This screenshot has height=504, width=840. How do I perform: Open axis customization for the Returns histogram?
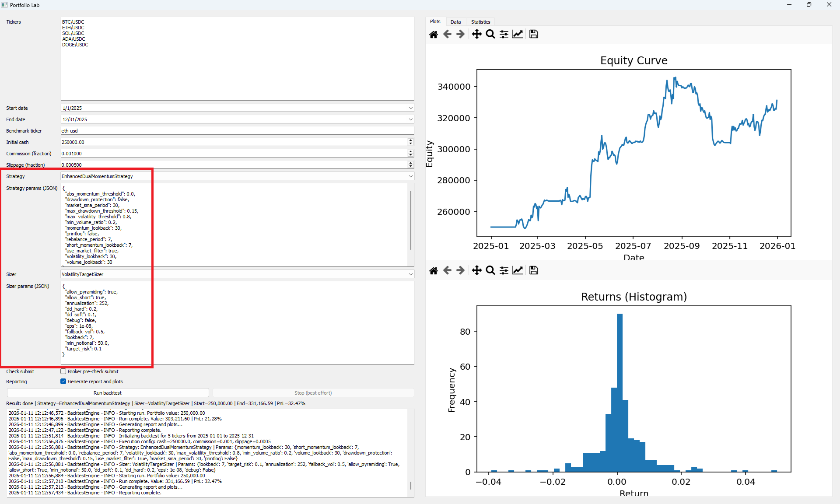point(518,270)
